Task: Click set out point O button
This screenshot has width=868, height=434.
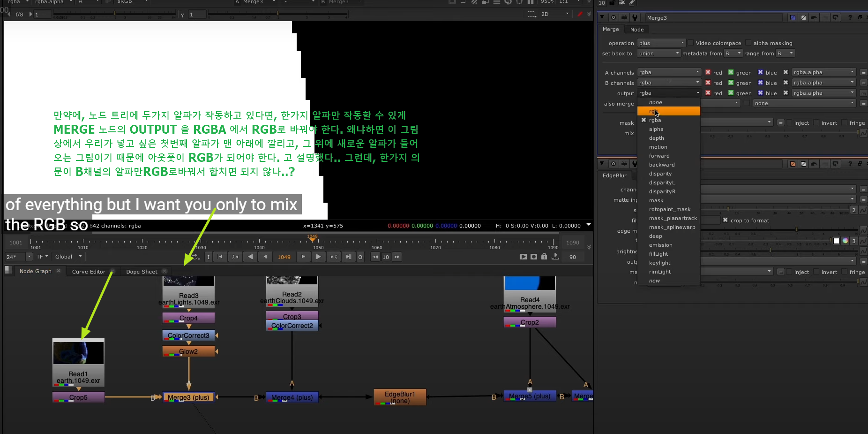Action: (360, 257)
